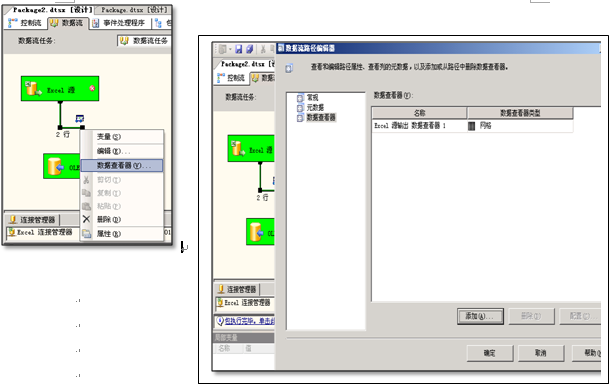Image resolution: width=611 pixels, height=389 pixels.
Task: Select the 数据查看器 page in the dialog tree
Action: (316, 117)
